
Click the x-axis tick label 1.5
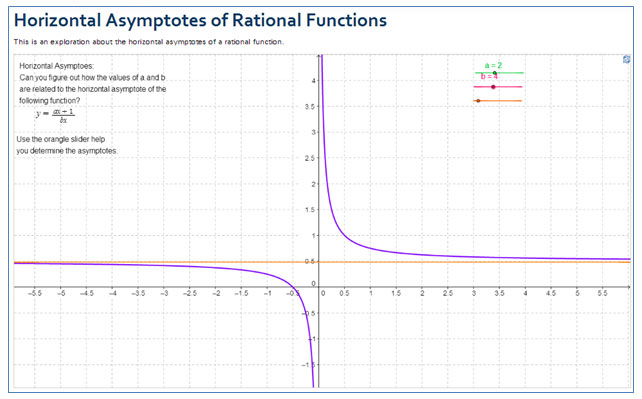(x=396, y=293)
